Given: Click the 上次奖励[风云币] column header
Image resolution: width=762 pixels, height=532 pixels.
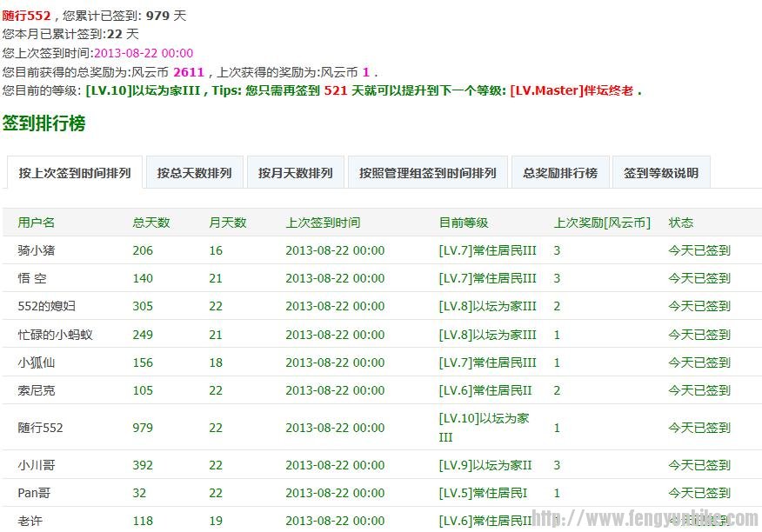Looking at the screenshot, I should [602, 223].
